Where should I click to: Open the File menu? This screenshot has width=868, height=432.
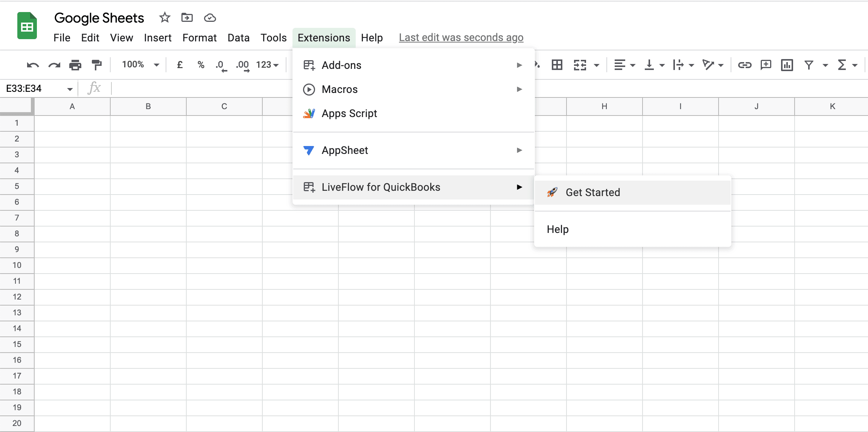[62, 38]
